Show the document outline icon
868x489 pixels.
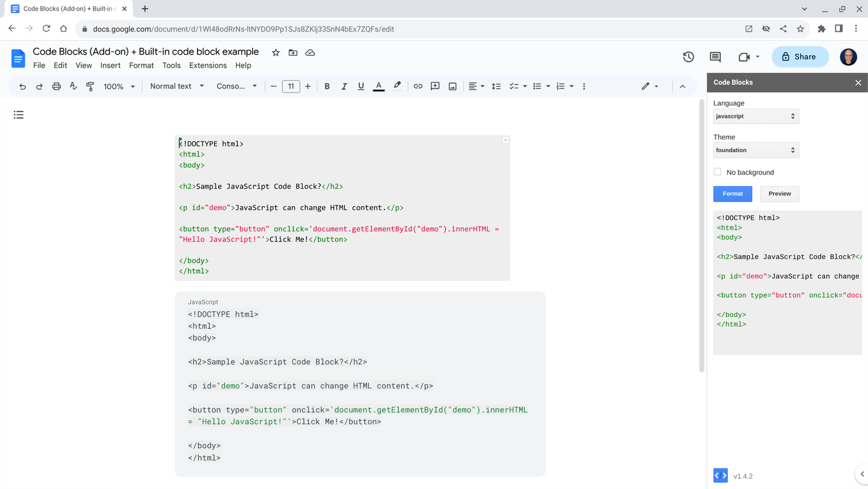coord(19,114)
